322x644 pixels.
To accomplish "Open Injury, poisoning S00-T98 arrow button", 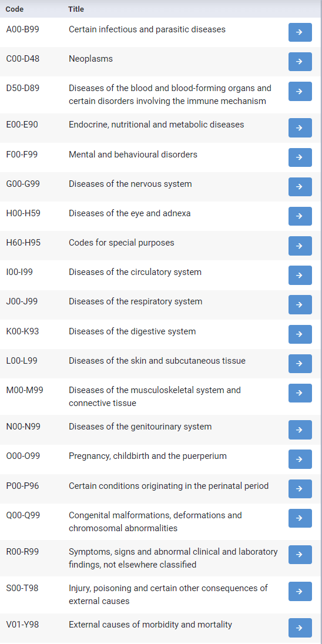I will pos(300,592).
